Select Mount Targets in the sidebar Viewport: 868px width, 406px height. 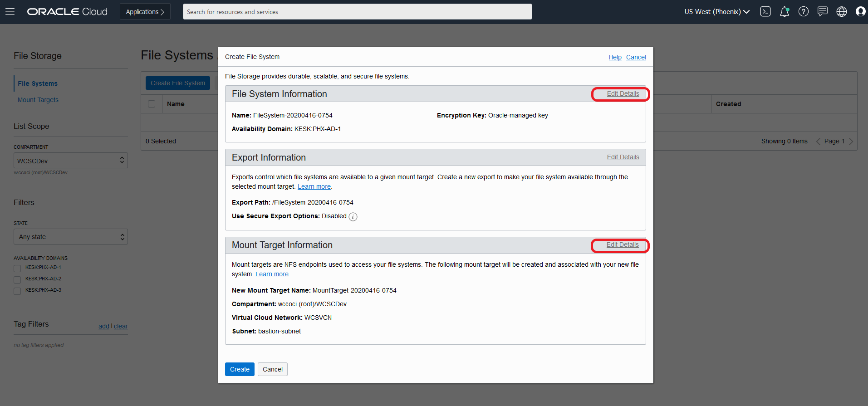coord(38,100)
